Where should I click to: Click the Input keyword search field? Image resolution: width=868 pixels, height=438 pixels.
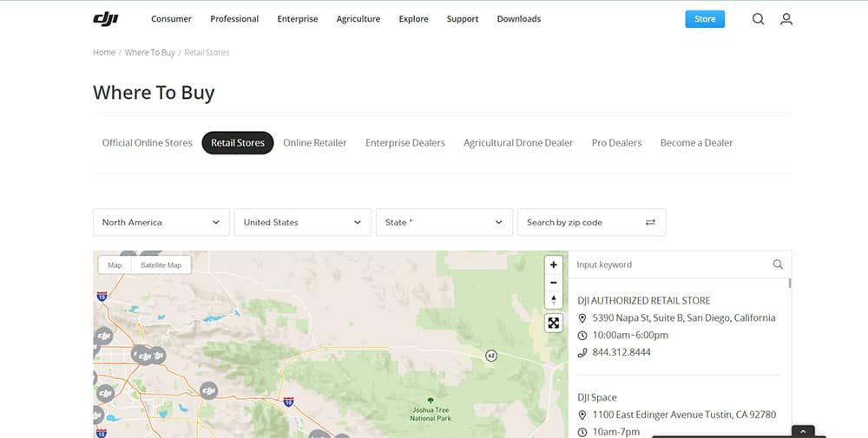point(668,265)
